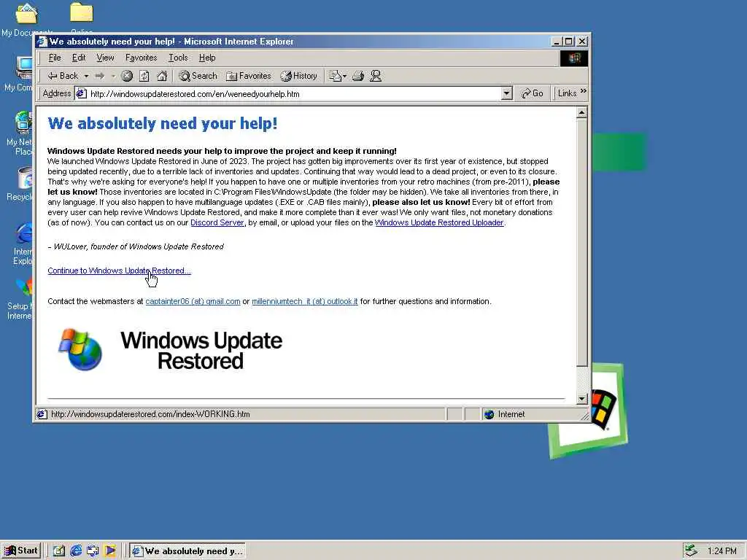This screenshot has height=560, width=747.
Task: Click the Windows Update Restored globe logo
Action: click(x=80, y=349)
